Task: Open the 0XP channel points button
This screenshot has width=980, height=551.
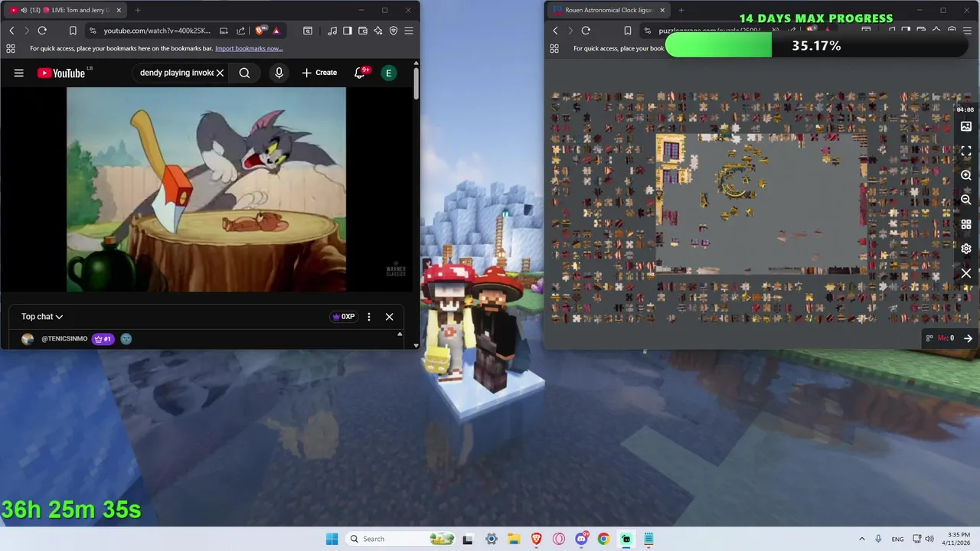Action: point(343,316)
